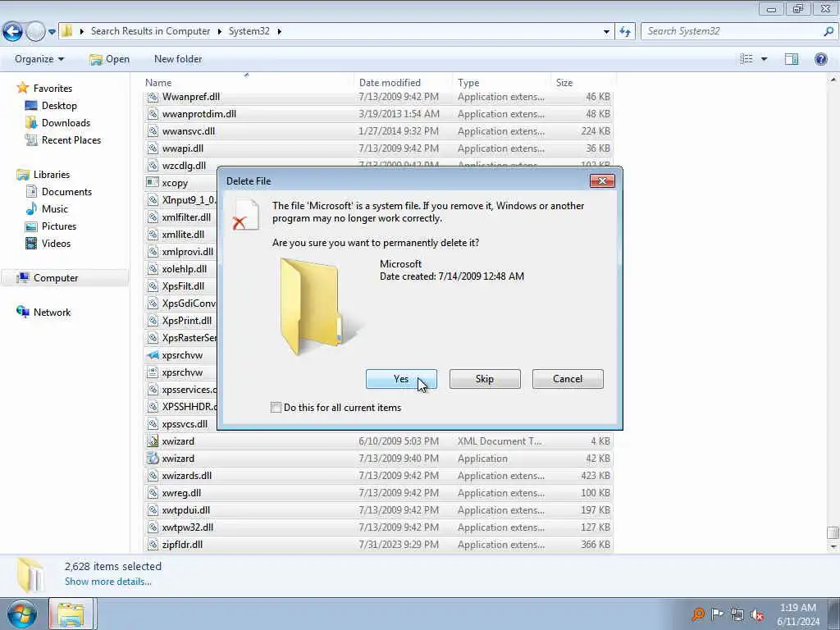Click the Action Center flag tray icon
This screenshot has height=630, width=840.
(717, 614)
